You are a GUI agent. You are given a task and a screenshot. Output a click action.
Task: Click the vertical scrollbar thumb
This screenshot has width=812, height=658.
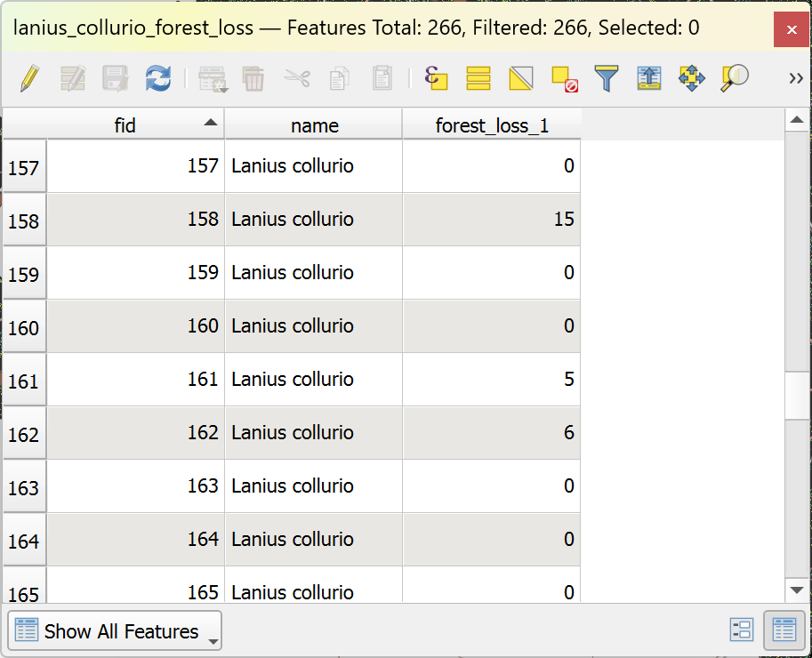click(x=797, y=395)
